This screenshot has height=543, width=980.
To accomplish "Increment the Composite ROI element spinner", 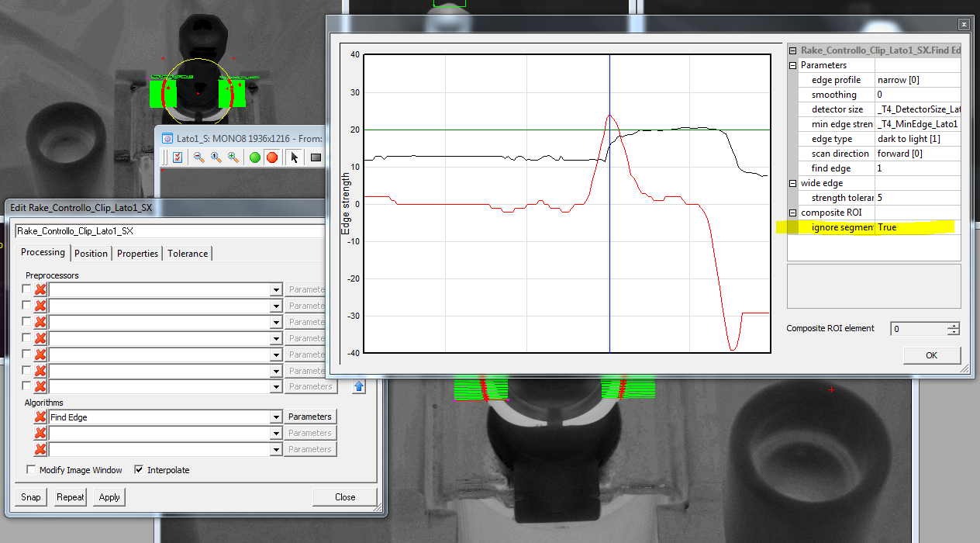I will pos(953,325).
